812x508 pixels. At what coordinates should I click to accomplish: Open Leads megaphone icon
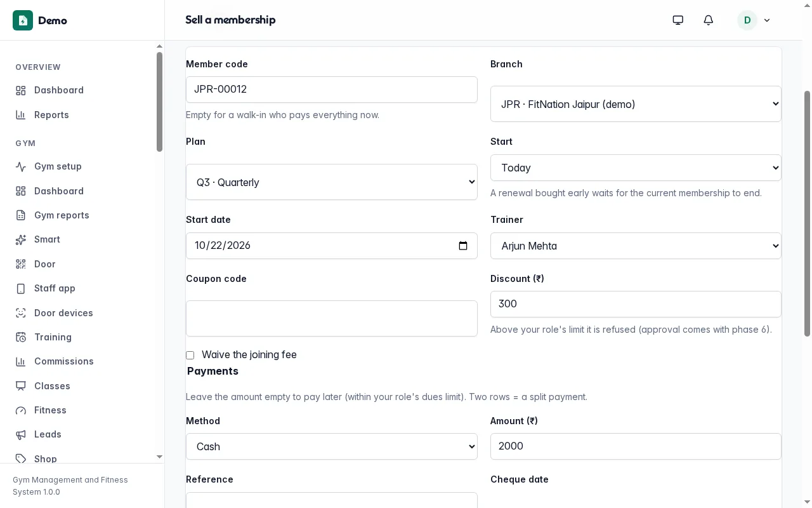[21, 434]
